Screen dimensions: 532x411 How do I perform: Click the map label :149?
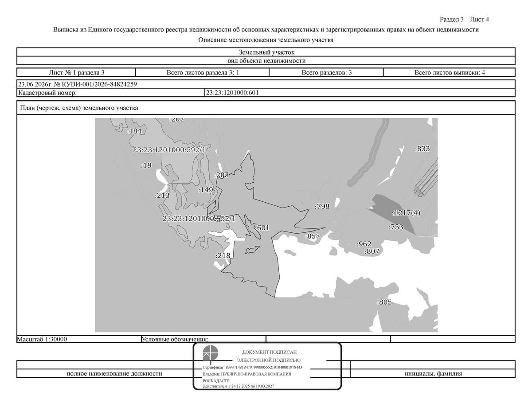(x=206, y=190)
